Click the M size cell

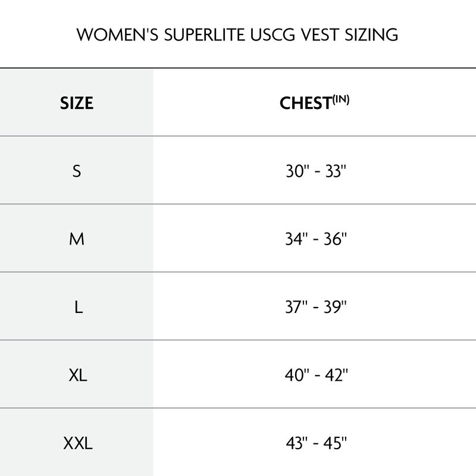(x=77, y=239)
